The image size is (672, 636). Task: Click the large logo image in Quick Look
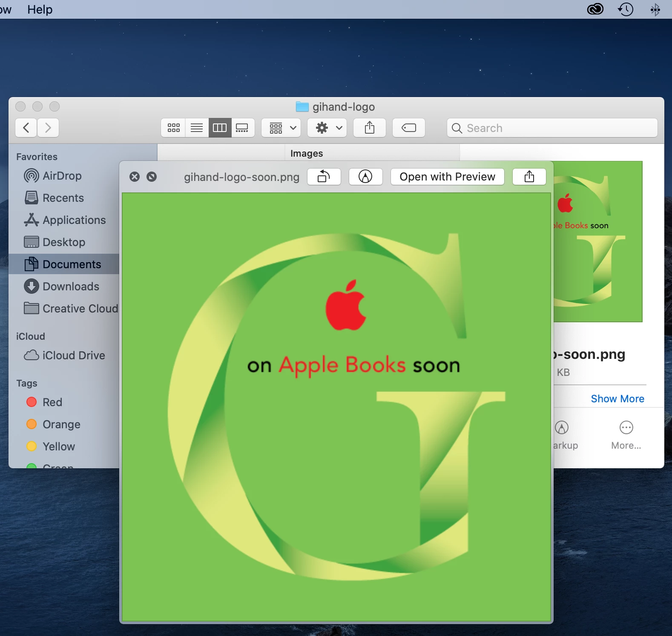tap(336, 407)
